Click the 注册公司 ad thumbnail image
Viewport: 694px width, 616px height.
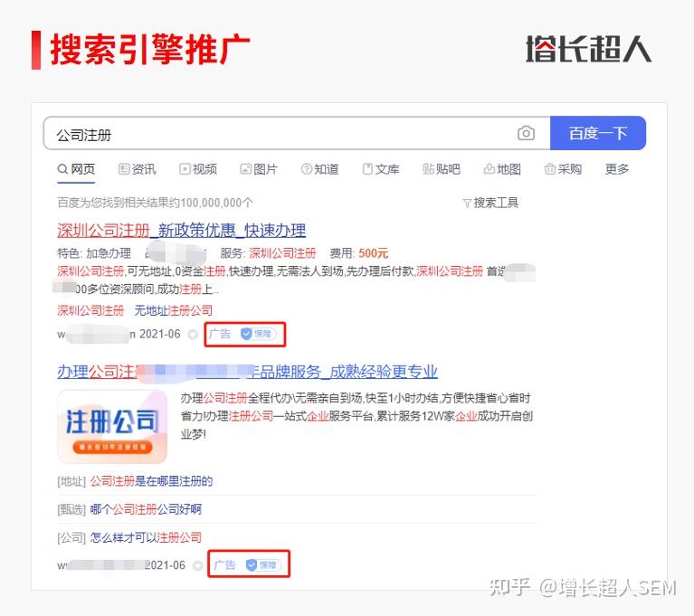(x=112, y=427)
